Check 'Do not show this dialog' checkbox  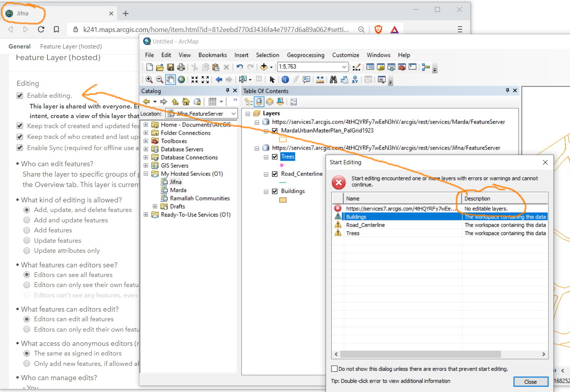coord(334,369)
